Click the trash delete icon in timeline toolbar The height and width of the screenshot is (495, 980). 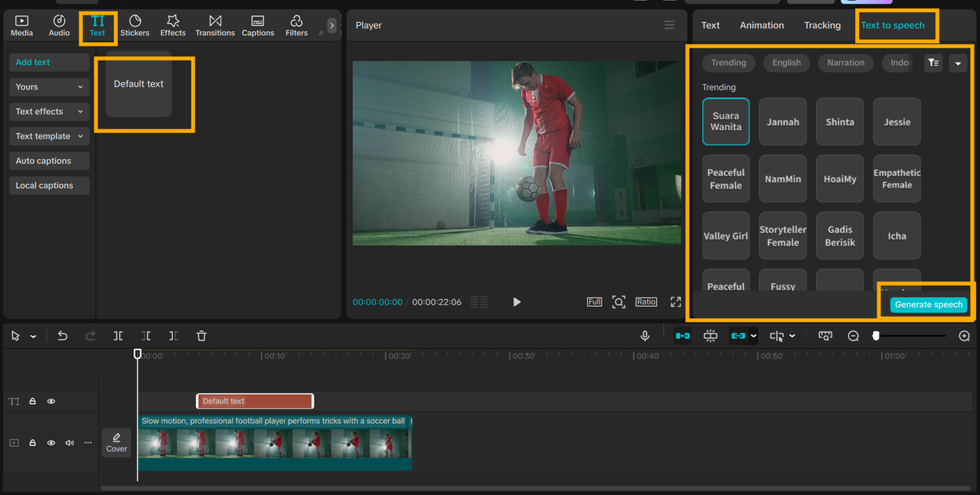click(201, 336)
